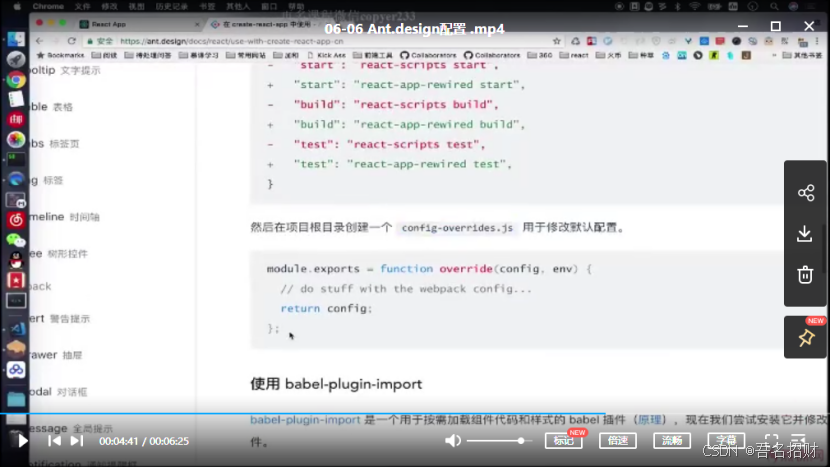
Task: Open Launchpad rocket in the dock
Action: tap(15, 59)
